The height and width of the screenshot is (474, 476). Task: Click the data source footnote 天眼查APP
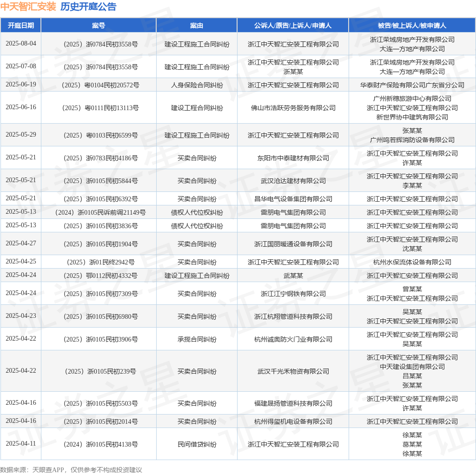pyautogui.click(x=48, y=470)
